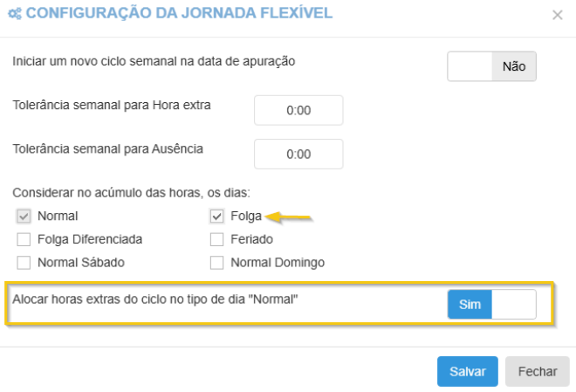576x392 pixels.
Task: Switch off the Sim toggle for extra hours
Action: 491,304
